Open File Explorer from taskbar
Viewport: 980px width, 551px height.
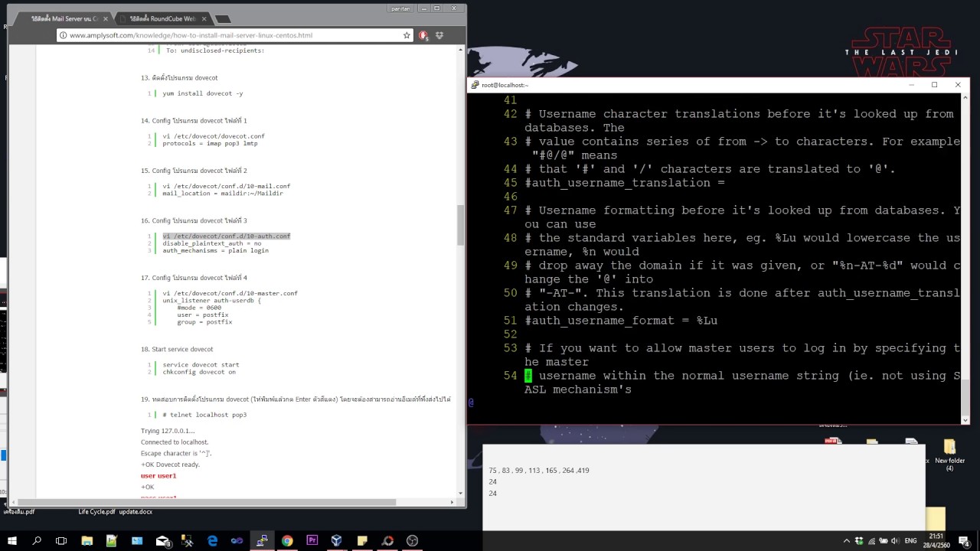[87, 541]
